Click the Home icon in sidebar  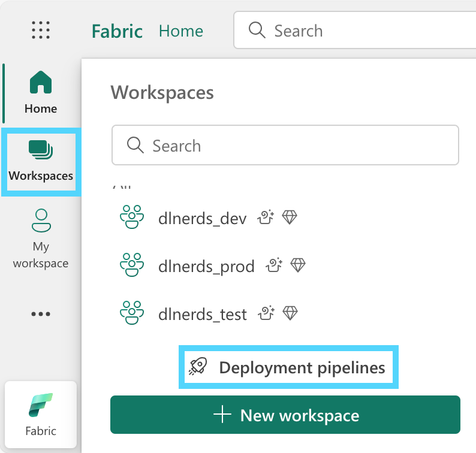pyautogui.click(x=41, y=82)
